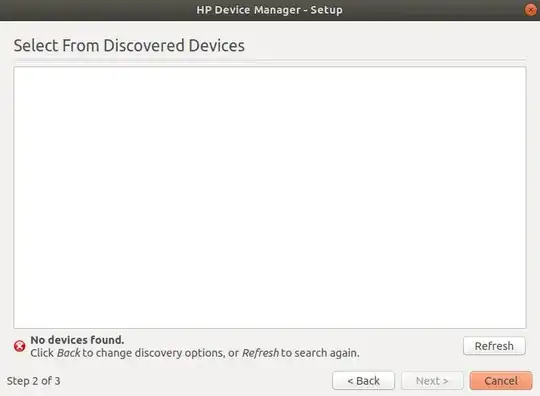Click the bold No devices found message

coord(77,340)
